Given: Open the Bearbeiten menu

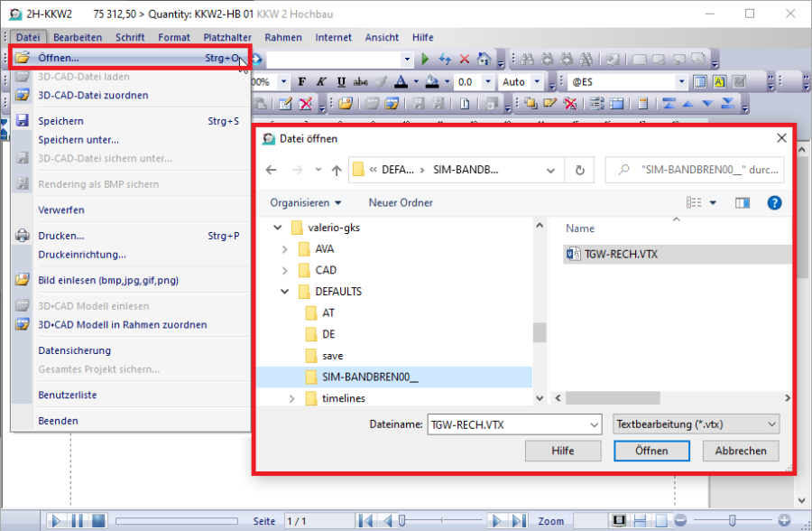Looking at the screenshot, I should [x=77, y=37].
